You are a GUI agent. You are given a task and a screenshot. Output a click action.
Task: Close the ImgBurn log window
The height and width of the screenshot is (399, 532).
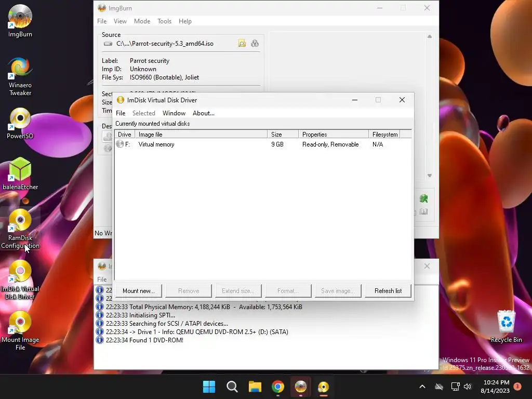click(427, 267)
